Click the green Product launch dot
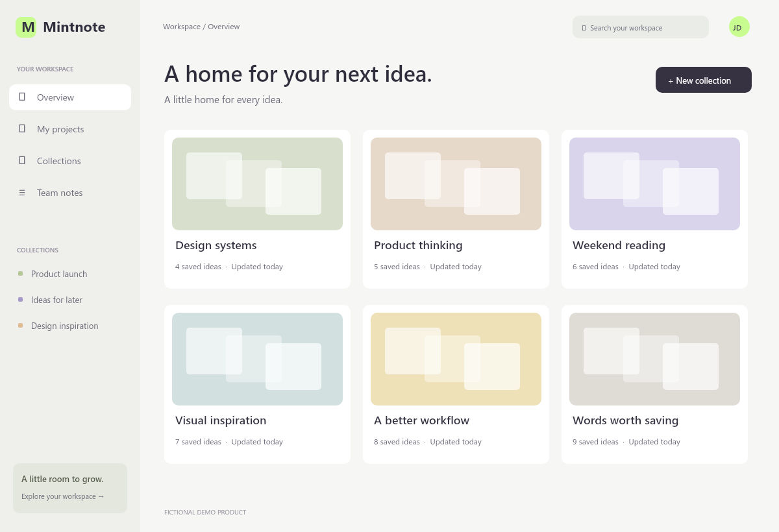 point(20,274)
